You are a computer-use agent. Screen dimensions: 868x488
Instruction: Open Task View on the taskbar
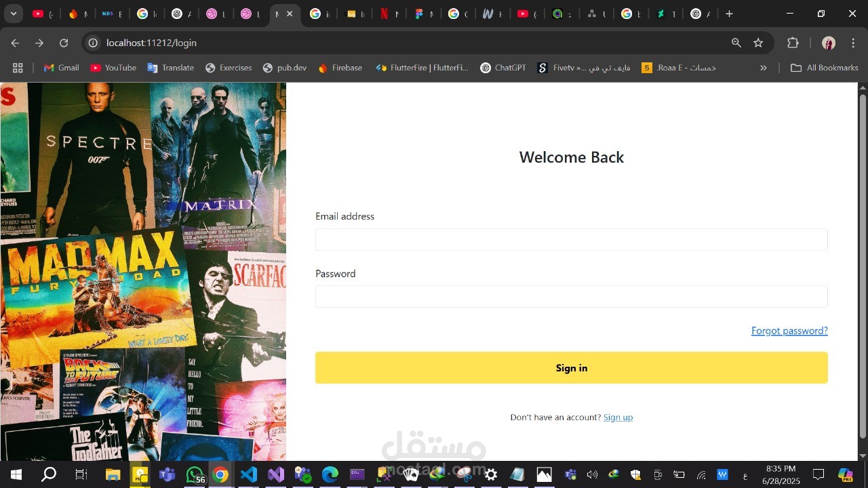coord(81,474)
